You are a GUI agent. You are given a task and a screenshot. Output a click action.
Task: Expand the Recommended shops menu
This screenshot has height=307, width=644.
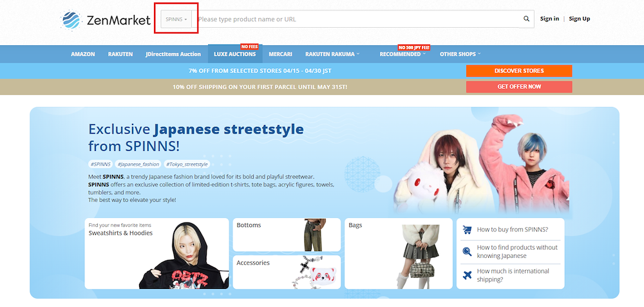point(402,54)
